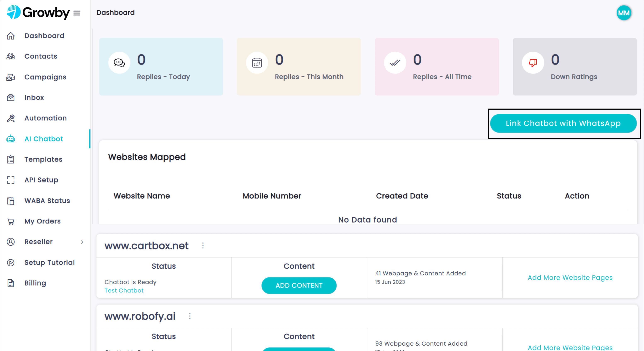
Task: Click the Action column header
Action: click(x=577, y=196)
